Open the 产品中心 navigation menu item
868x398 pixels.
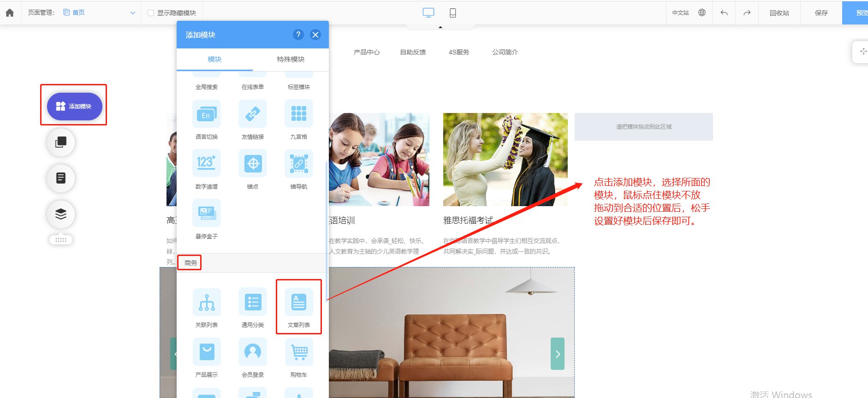coord(367,52)
